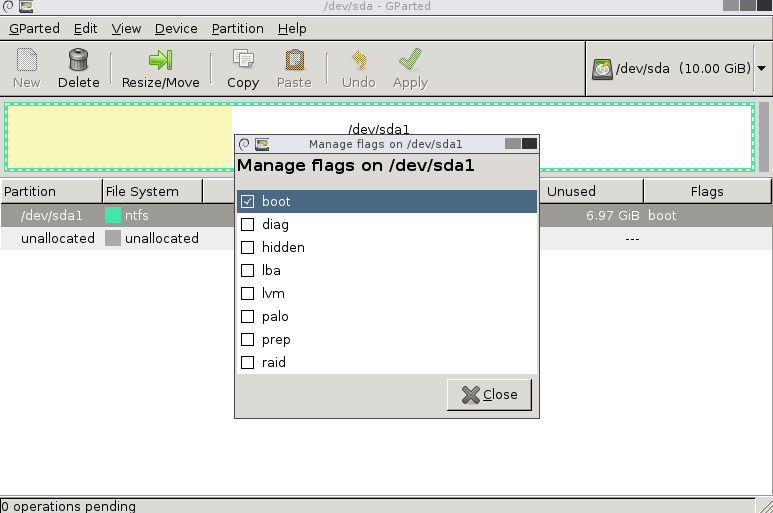Enable the hidden flag checkbox

pyautogui.click(x=247, y=247)
